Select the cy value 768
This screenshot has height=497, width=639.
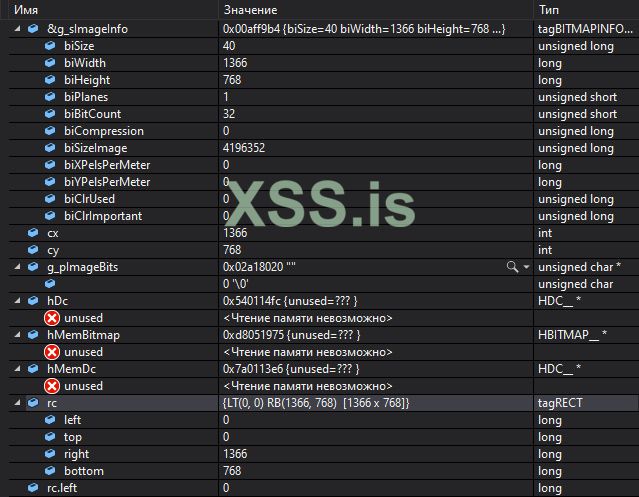tap(232, 250)
